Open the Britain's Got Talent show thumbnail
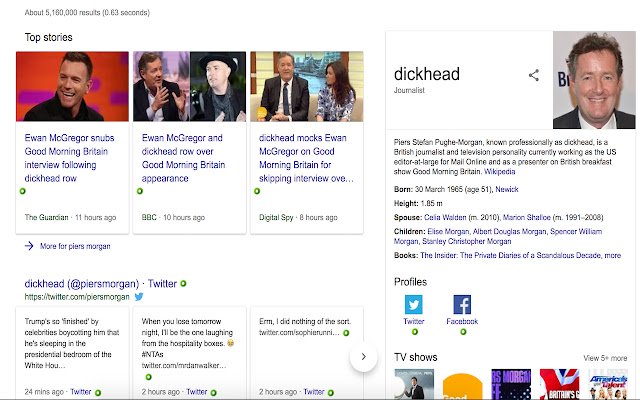640x400 pixels. click(x=560, y=384)
